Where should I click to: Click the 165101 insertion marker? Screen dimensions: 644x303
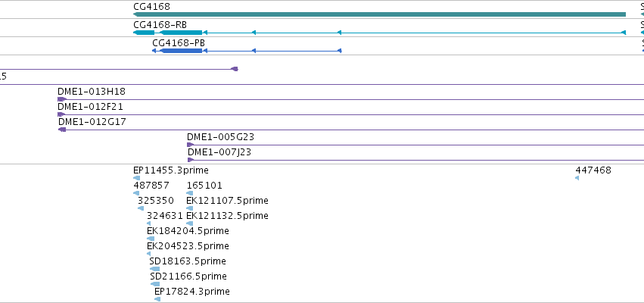(x=189, y=193)
